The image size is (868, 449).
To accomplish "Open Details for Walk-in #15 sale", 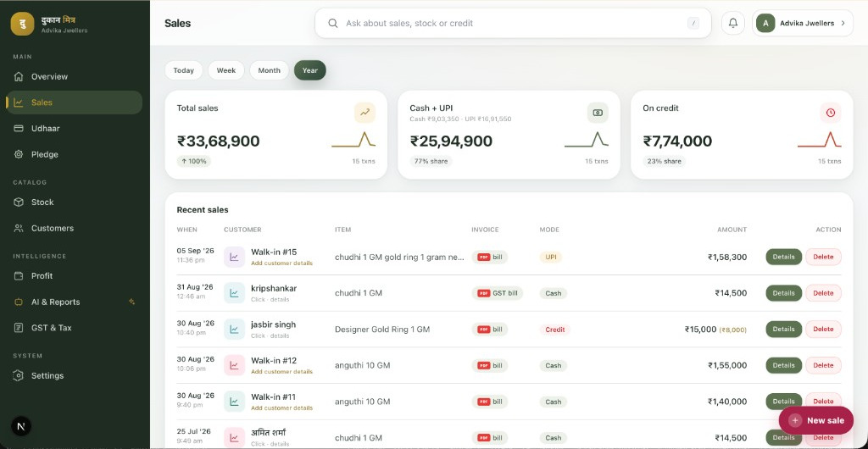I will coord(784,257).
